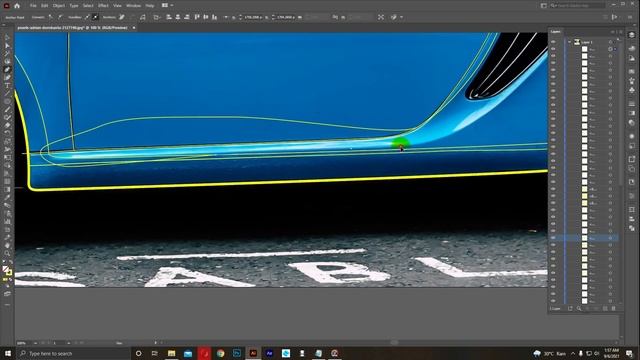Open the Edit menu
This screenshot has height=360, width=640.
(x=44, y=6)
